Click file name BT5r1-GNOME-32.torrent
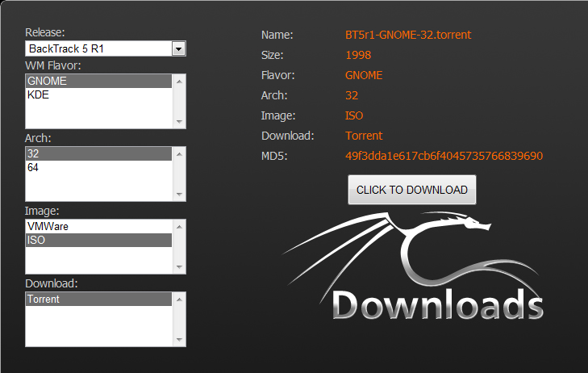Screen dimensions: 588x373 408,35
